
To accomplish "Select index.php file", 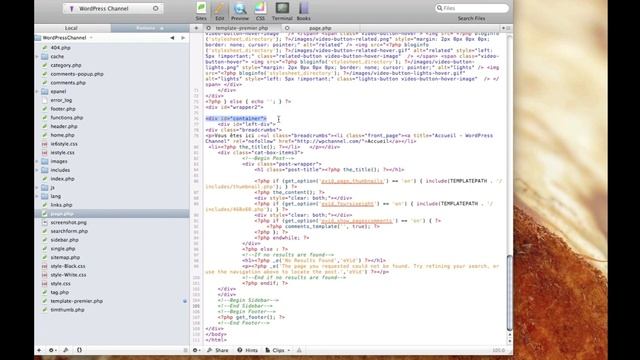I will coord(62,179).
